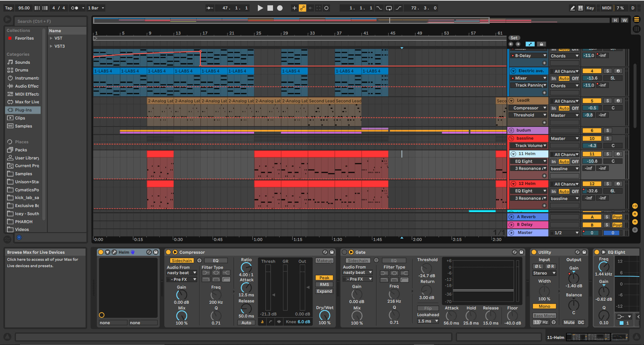Select Audio Effects category in browser

(27, 86)
